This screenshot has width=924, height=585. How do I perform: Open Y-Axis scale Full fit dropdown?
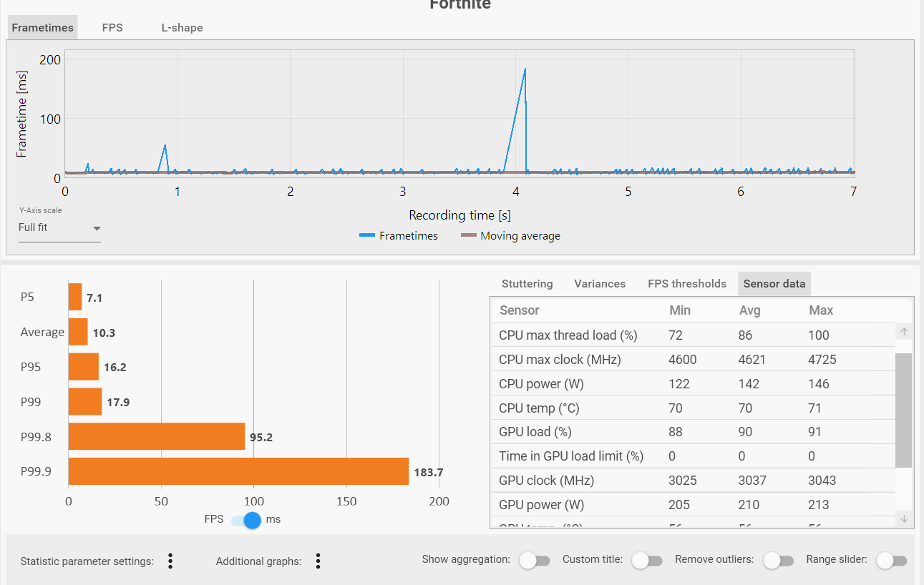point(59,227)
